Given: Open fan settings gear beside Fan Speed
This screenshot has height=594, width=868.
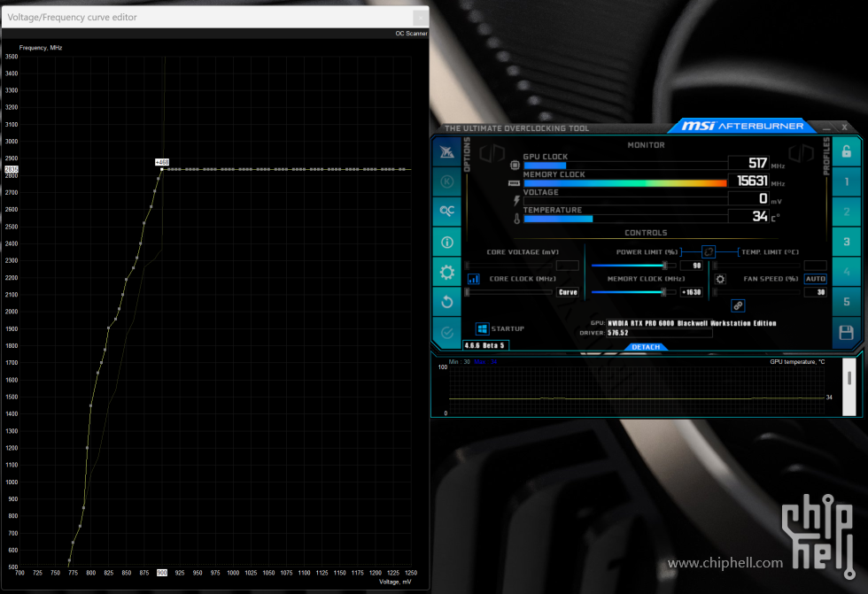Looking at the screenshot, I should point(720,279).
